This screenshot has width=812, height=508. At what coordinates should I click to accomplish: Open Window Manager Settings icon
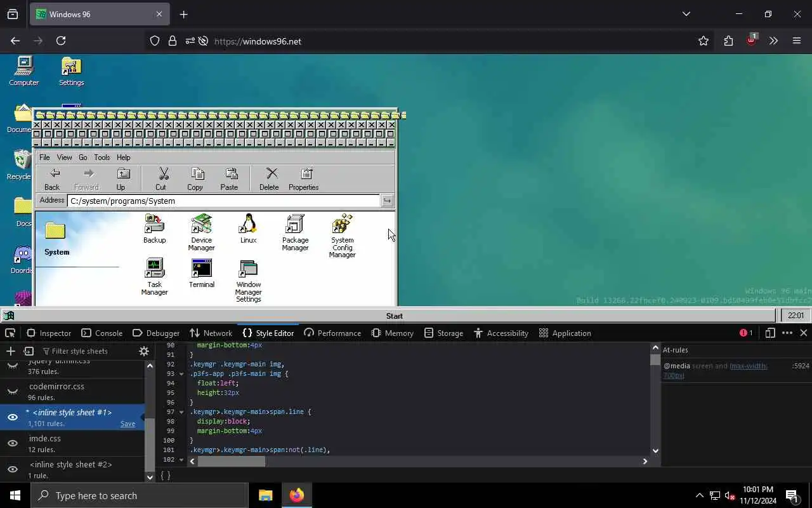click(x=248, y=281)
